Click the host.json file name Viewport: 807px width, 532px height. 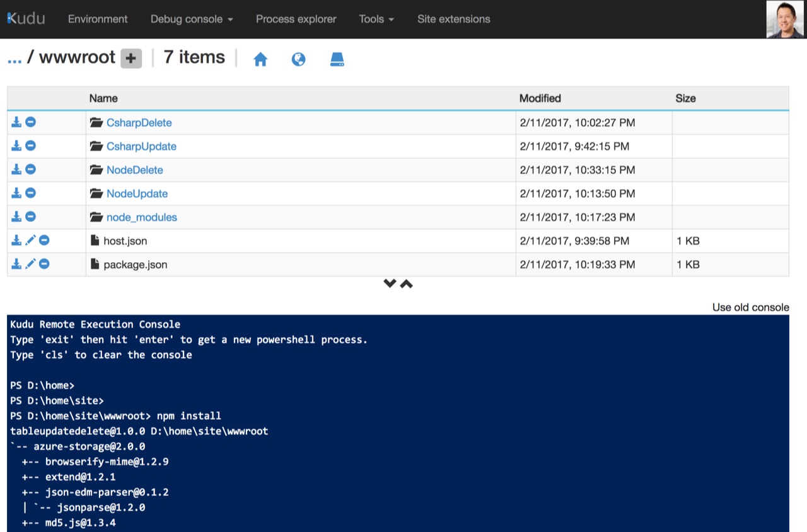(125, 241)
